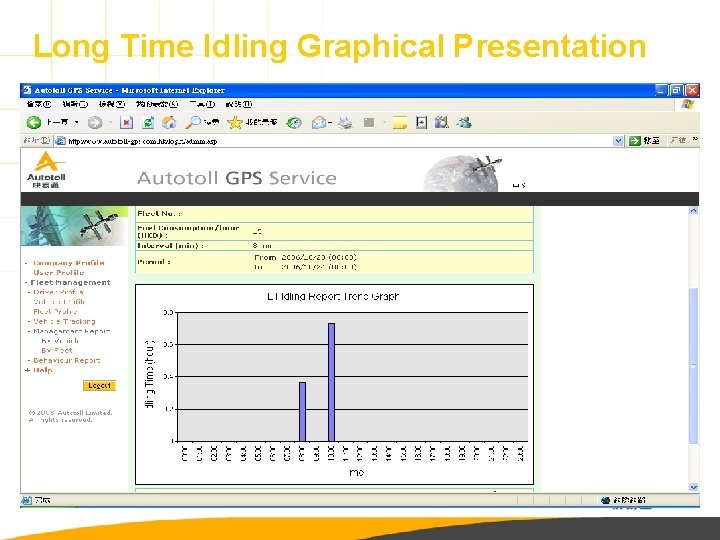
Task: Click the green Refresh page icon
Action: (x=148, y=122)
